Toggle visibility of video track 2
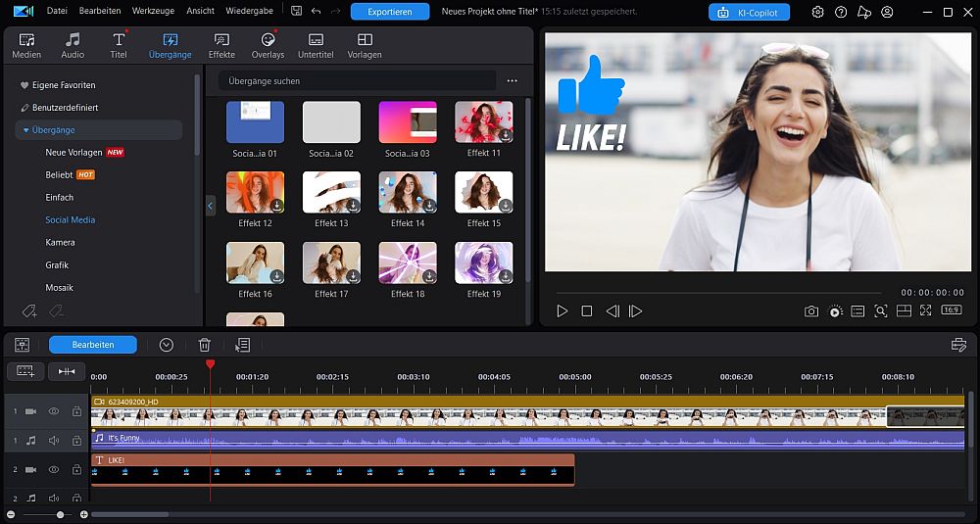Viewport: 980px width, 524px height. point(54,470)
